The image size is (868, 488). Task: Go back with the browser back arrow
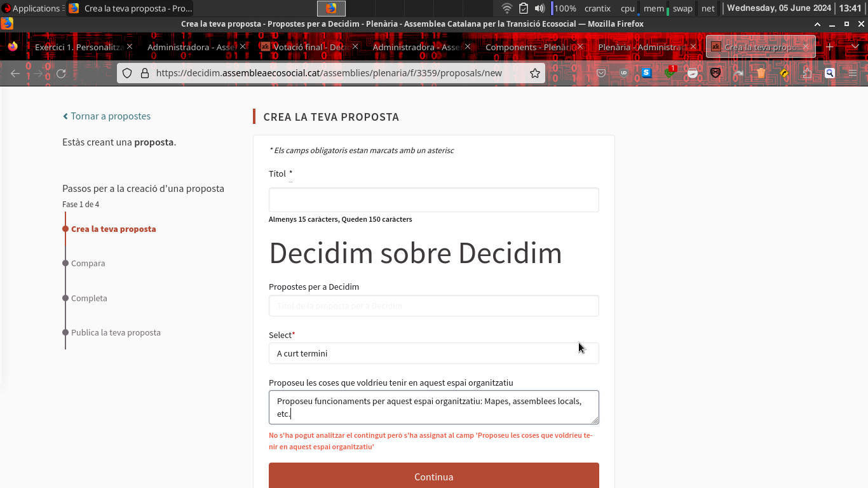15,73
